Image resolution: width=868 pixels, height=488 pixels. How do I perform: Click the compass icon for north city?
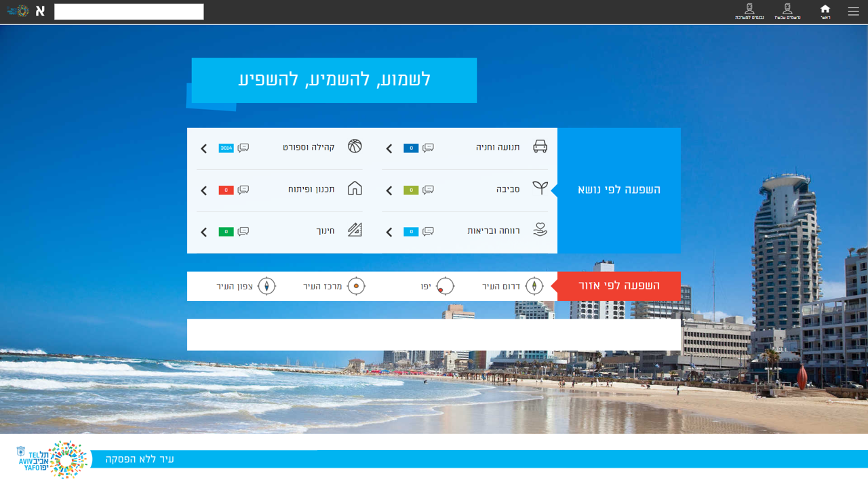(x=267, y=286)
